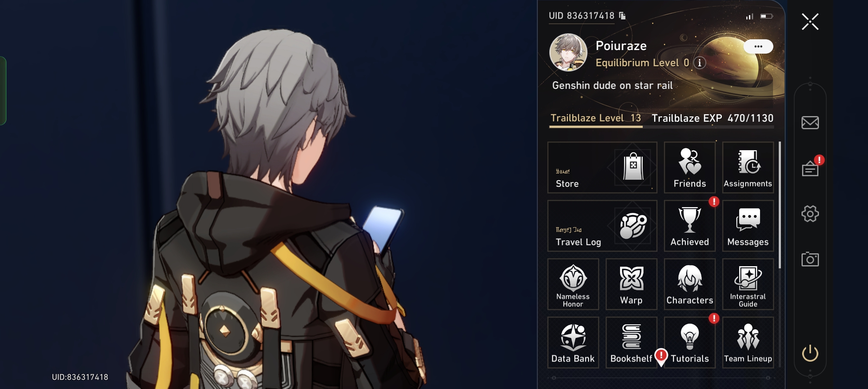Open Tutorials lightbulb tile
868x389 pixels.
tap(690, 343)
